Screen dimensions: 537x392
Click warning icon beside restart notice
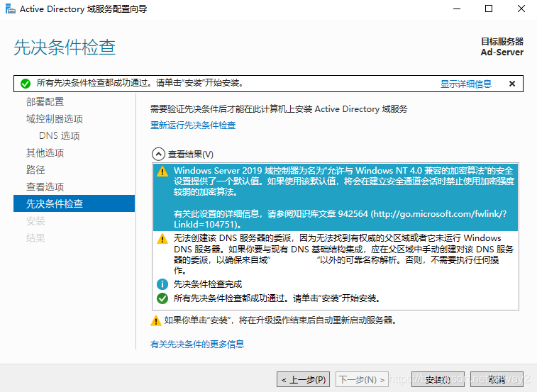point(156,321)
